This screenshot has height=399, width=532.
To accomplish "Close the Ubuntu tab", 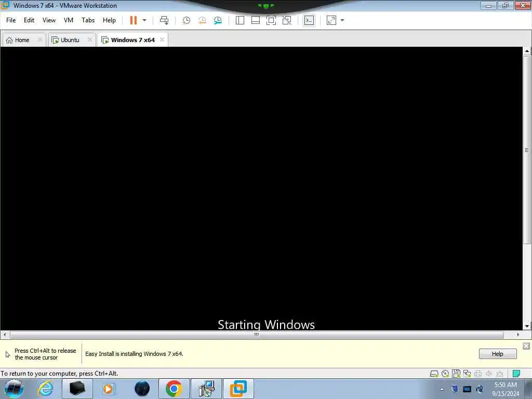I will [x=89, y=39].
